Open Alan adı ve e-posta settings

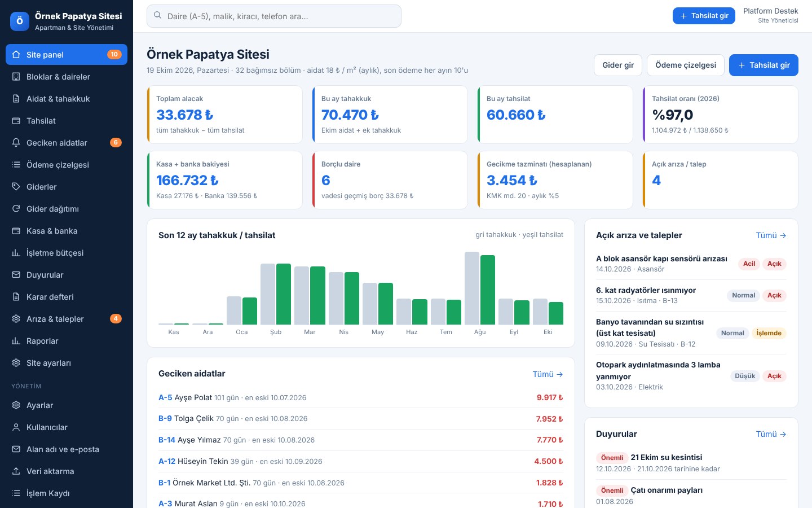coord(67,449)
